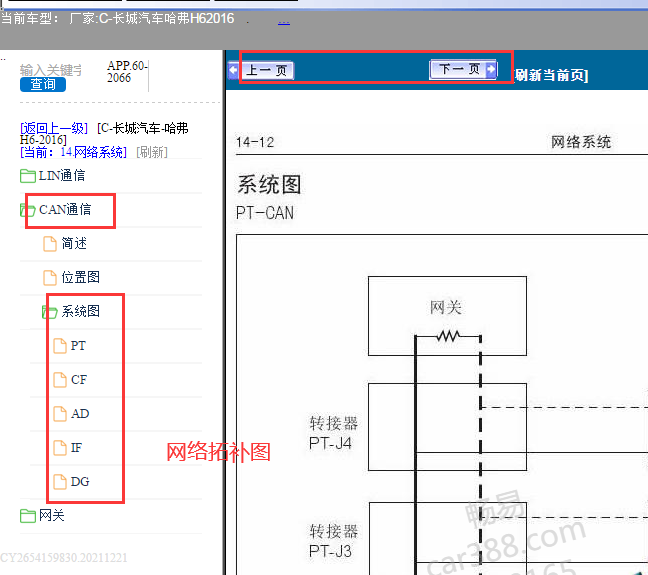Viewport: 648px width, 575px height.
Task: Open the AD system diagram page
Action: tap(80, 413)
